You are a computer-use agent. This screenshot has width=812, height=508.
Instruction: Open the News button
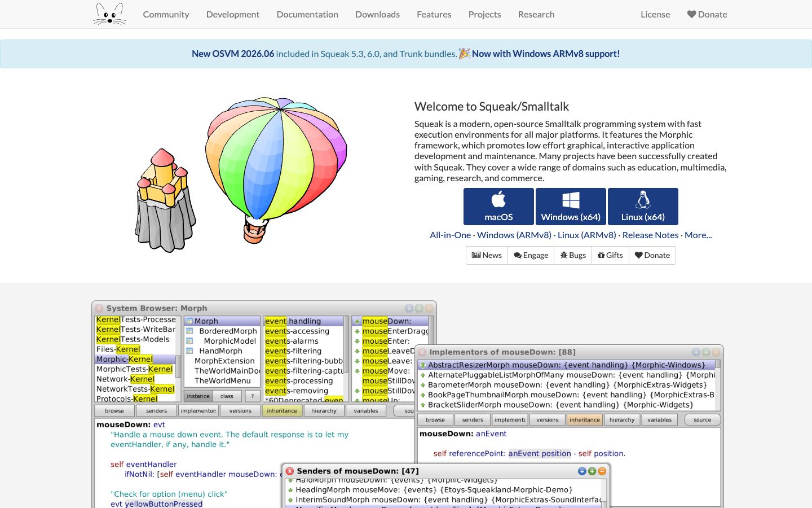[x=487, y=255]
